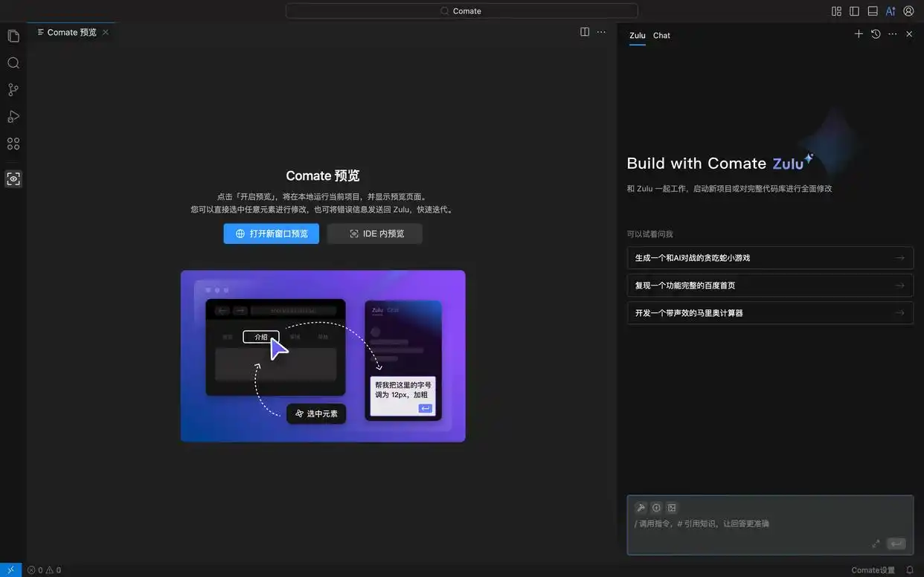The height and width of the screenshot is (577, 924).
Task: Toggle the primary sidebar visibility
Action: coord(853,10)
